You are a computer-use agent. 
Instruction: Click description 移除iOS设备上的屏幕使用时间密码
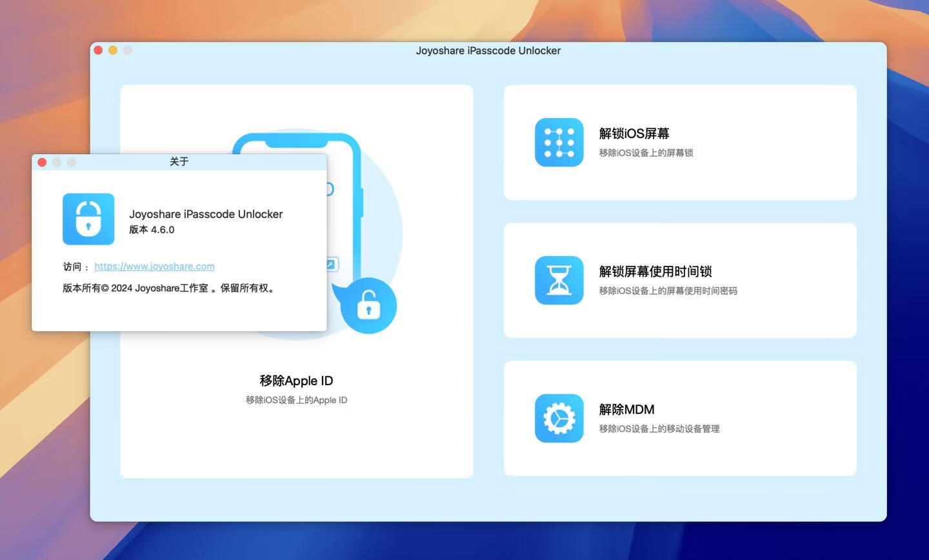click(x=668, y=291)
